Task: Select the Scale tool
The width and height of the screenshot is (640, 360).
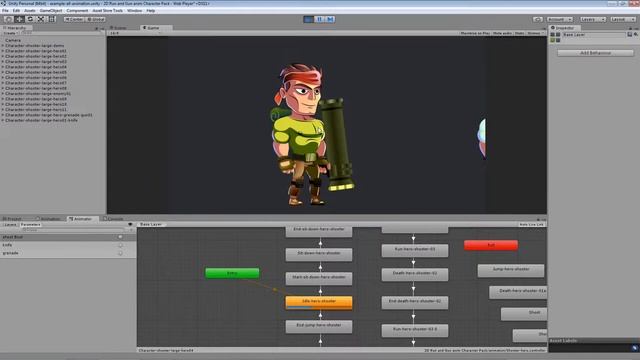Action: click(x=41, y=19)
